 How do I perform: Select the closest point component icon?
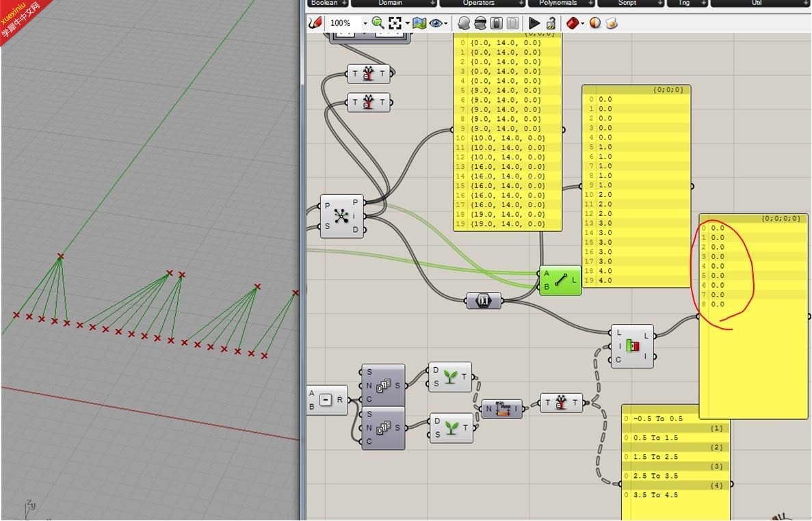(341, 216)
